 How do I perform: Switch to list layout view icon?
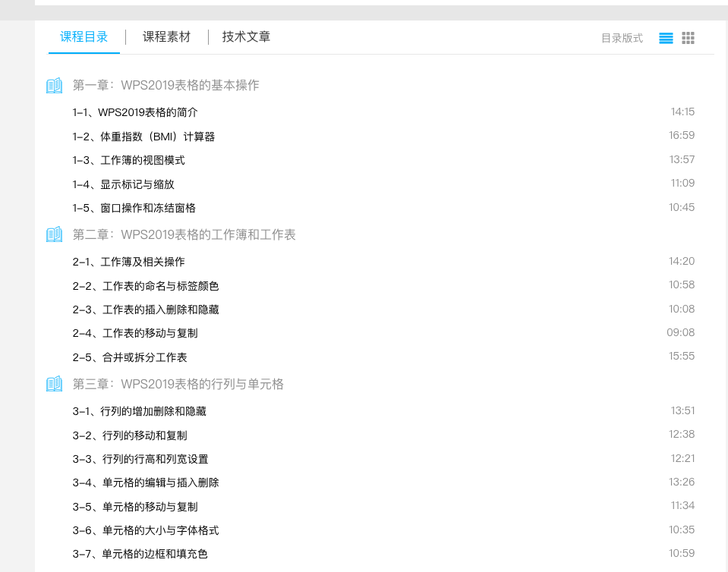tap(666, 38)
